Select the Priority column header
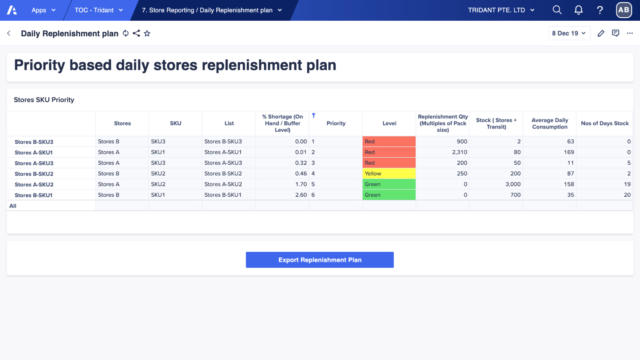This screenshot has width=640, height=360. 336,123
